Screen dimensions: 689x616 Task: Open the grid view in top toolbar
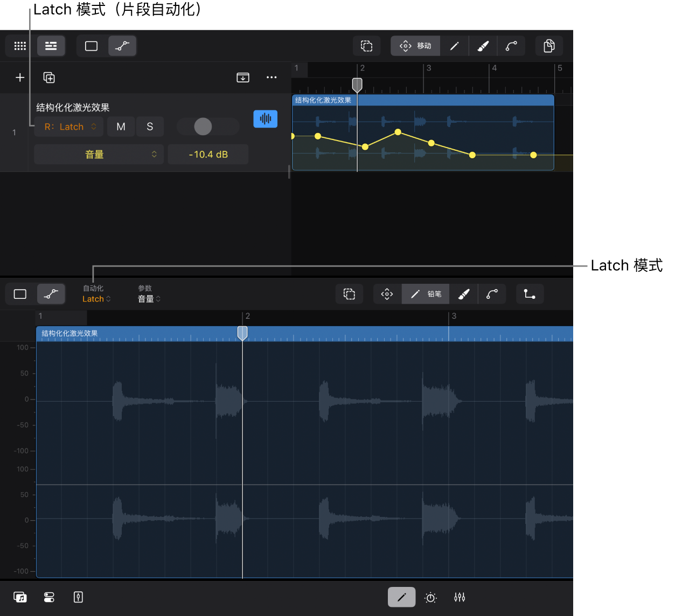click(x=20, y=46)
